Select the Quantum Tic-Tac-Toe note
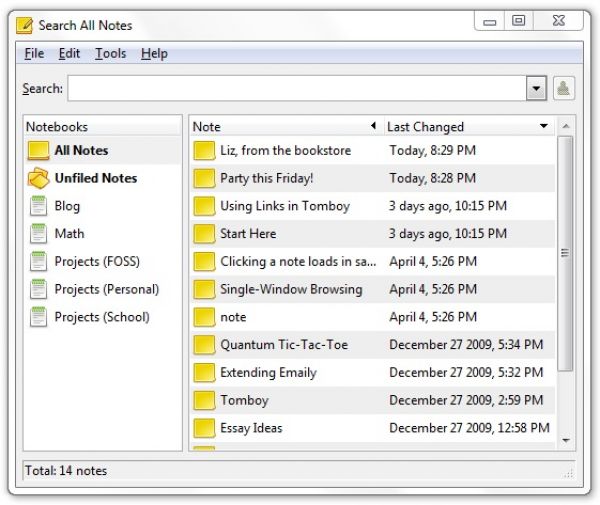 pos(284,345)
